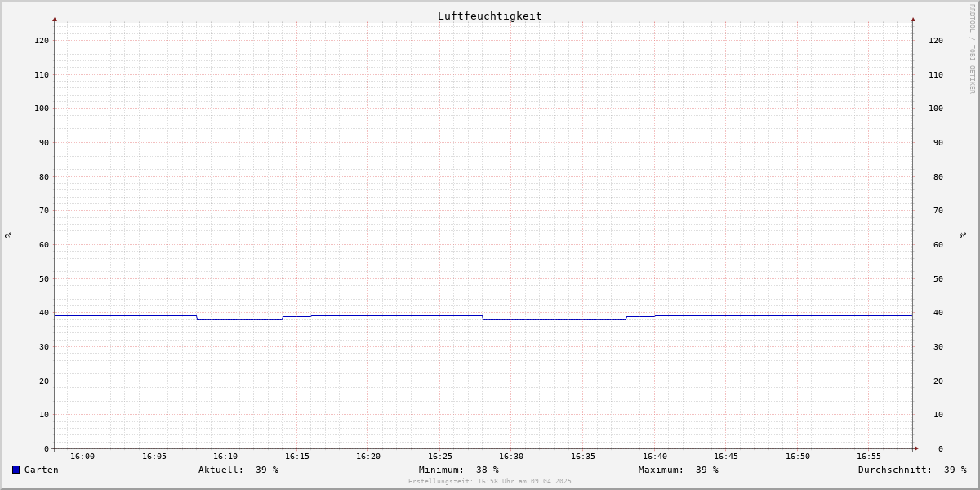Click the right axis 90 label
Screen dimensions: 980x490
938,143
